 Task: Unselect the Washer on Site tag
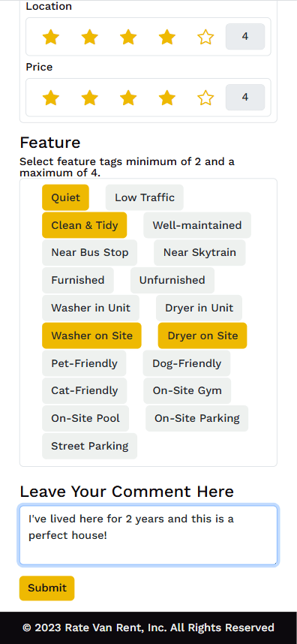click(92, 336)
